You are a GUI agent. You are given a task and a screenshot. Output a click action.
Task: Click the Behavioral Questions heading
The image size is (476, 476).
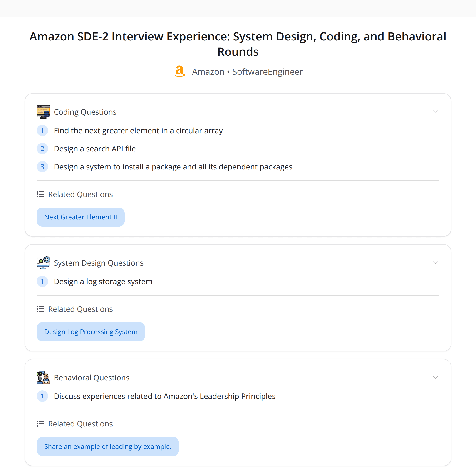(x=92, y=378)
